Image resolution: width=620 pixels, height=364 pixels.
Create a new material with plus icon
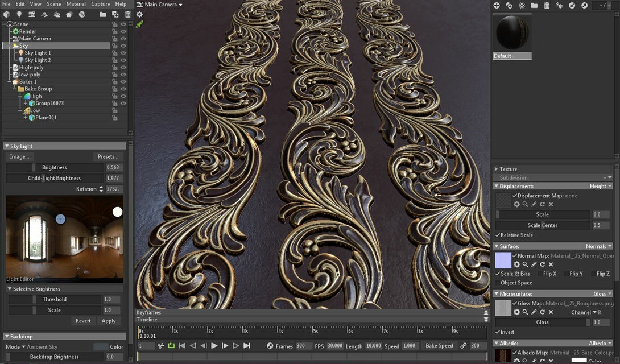tap(497, 6)
